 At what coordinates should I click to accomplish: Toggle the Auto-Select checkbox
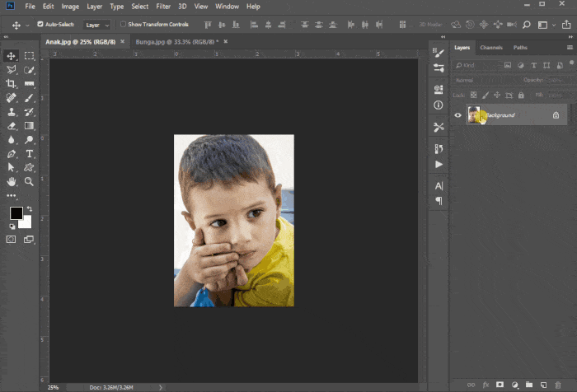[x=40, y=24]
